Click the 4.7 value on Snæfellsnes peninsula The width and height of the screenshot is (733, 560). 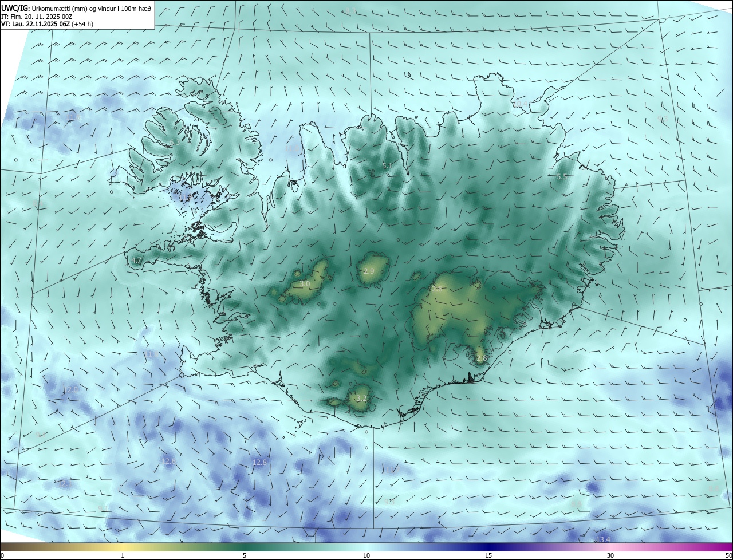click(136, 260)
